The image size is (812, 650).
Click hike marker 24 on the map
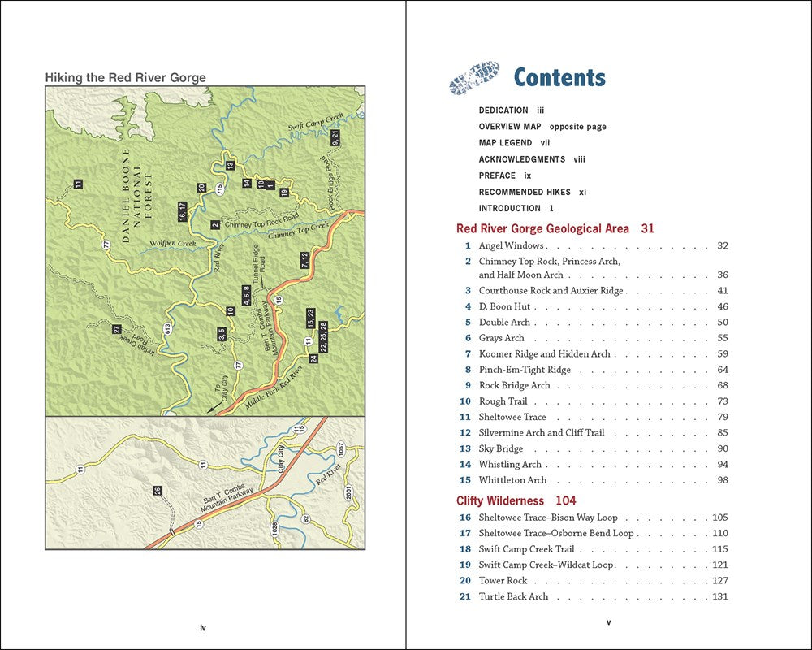(x=313, y=358)
